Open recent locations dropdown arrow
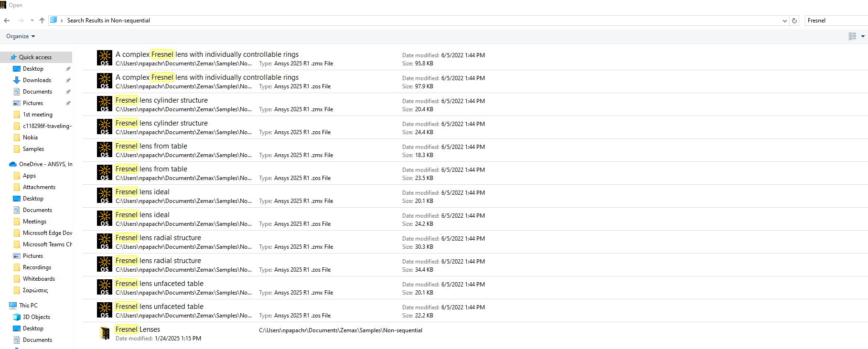The height and width of the screenshot is (349, 868). tap(32, 21)
